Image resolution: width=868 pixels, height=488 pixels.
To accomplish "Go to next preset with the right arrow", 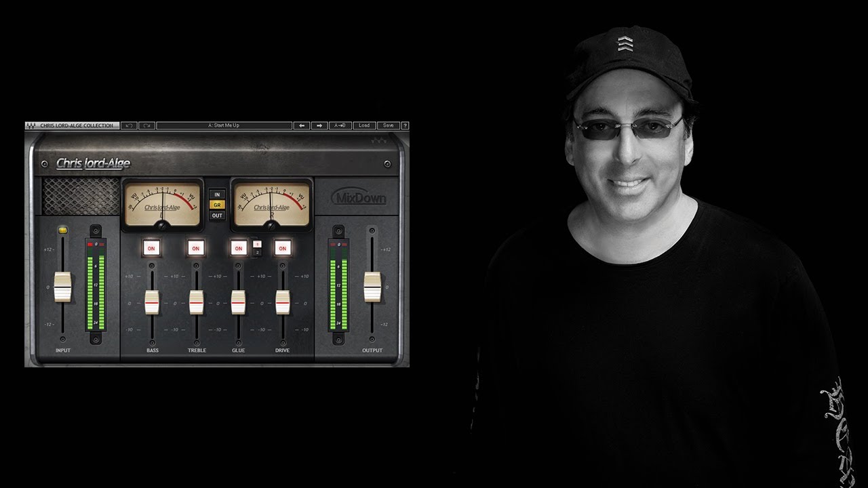I will [319, 125].
